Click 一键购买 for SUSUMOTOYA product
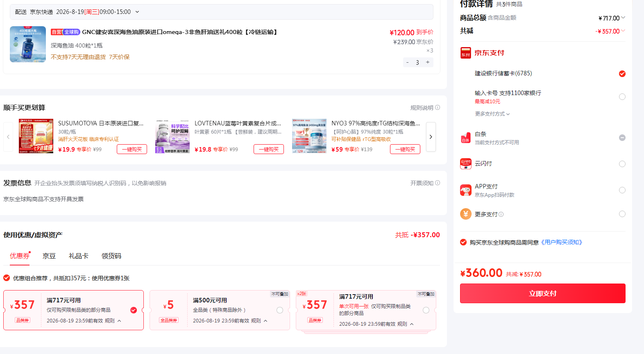This screenshot has width=644, height=354. 132,149
